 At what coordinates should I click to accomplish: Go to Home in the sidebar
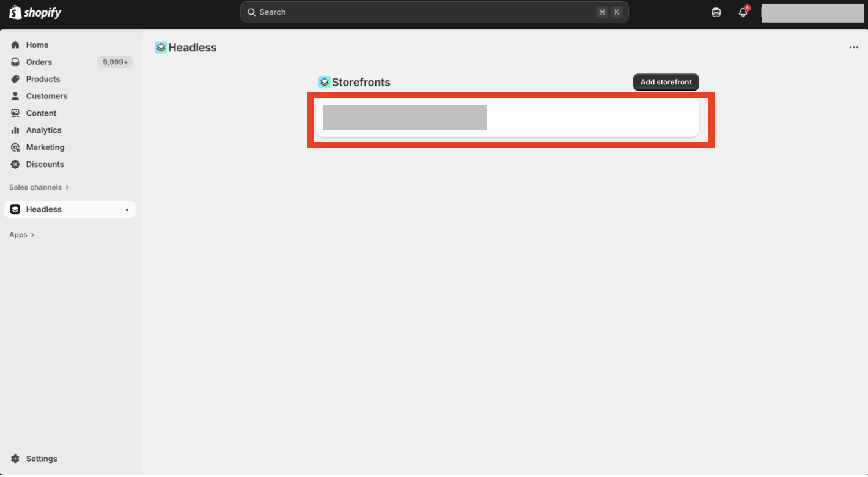click(x=70, y=45)
